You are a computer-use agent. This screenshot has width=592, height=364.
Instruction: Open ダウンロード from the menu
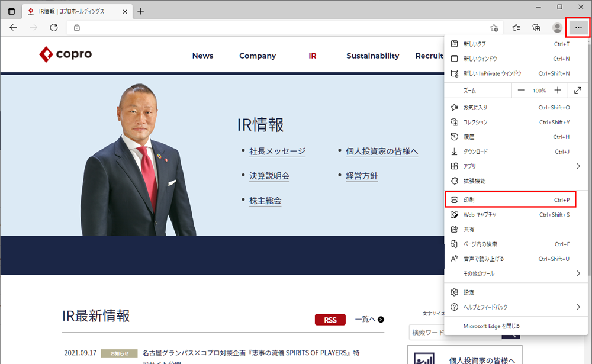(x=516, y=152)
